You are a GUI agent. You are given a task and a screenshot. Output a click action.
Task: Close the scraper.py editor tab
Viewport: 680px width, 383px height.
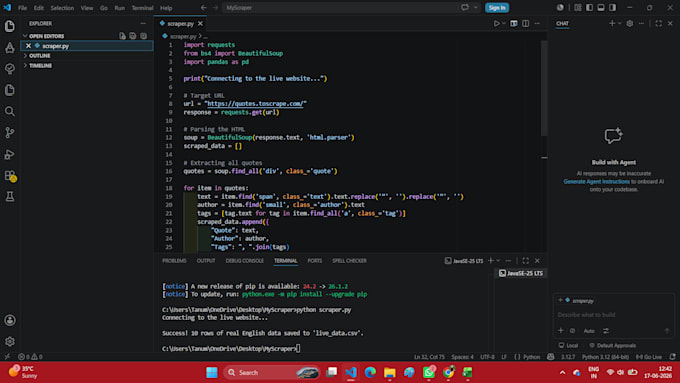click(200, 23)
